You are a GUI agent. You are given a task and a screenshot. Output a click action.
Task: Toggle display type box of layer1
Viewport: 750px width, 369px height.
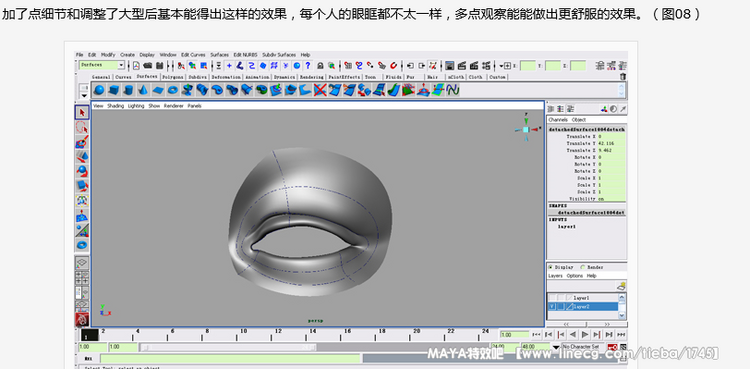[x=561, y=298]
